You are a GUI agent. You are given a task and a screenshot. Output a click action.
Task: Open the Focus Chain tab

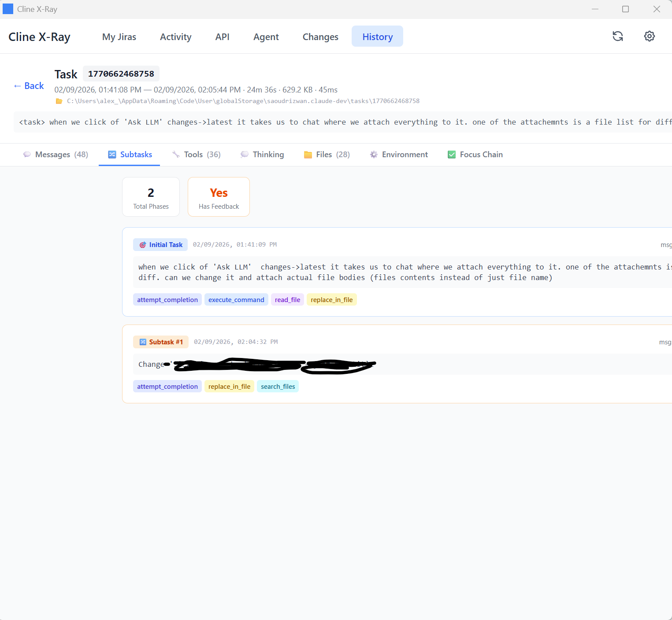click(475, 155)
